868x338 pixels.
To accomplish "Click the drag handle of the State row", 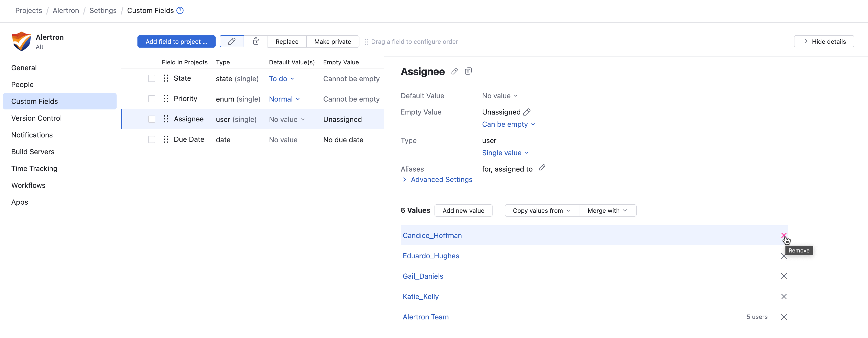I will pyautogui.click(x=166, y=78).
